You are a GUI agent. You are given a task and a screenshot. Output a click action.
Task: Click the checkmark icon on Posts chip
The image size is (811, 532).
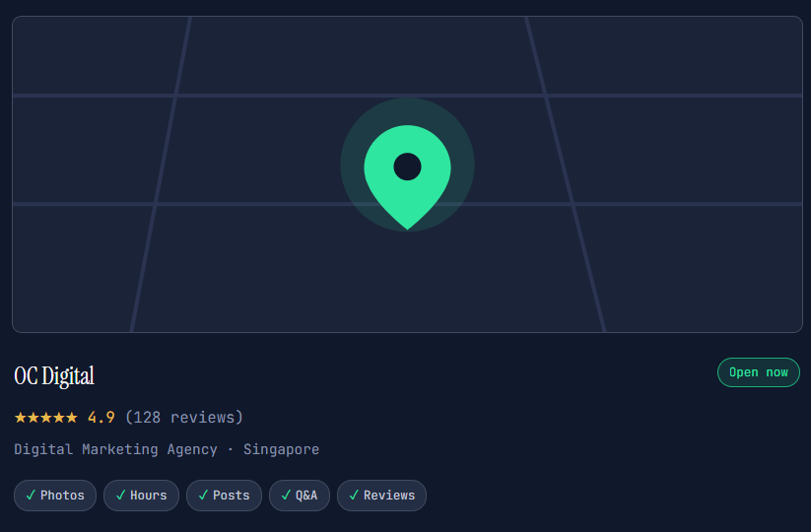[203, 496]
